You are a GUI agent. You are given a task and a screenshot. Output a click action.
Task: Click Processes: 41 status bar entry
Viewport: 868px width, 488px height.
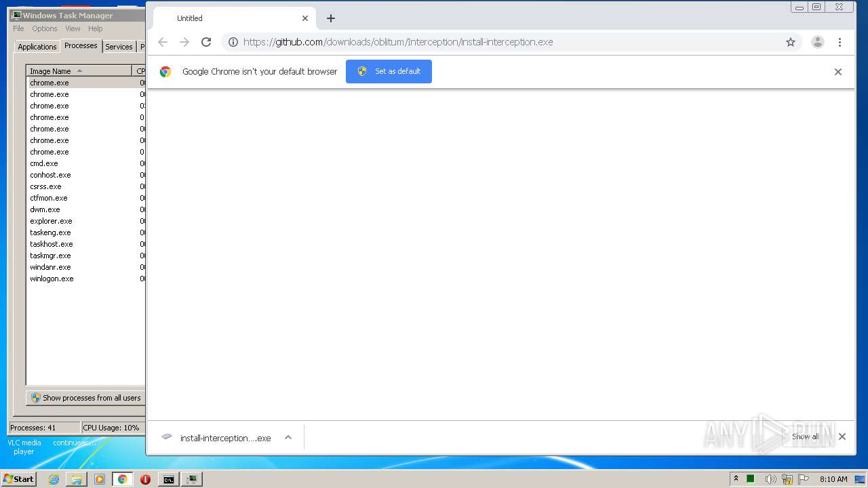coord(44,428)
